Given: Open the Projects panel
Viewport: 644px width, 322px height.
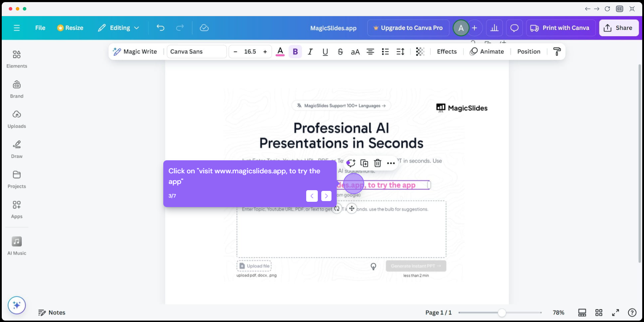Looking at the screenshot, I should coord(17,179).
